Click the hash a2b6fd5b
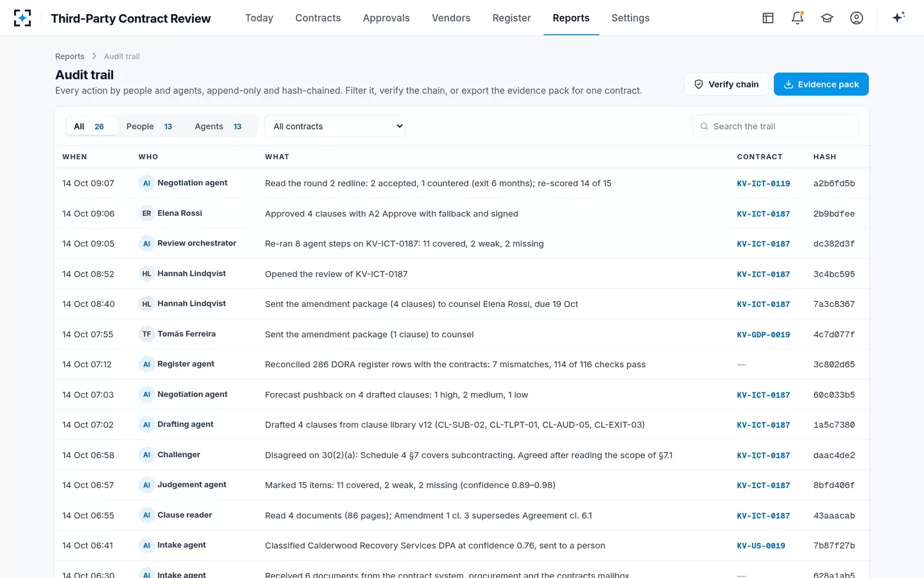The height and width of the screenshot is (578, 924). click(x=834, y=184)
